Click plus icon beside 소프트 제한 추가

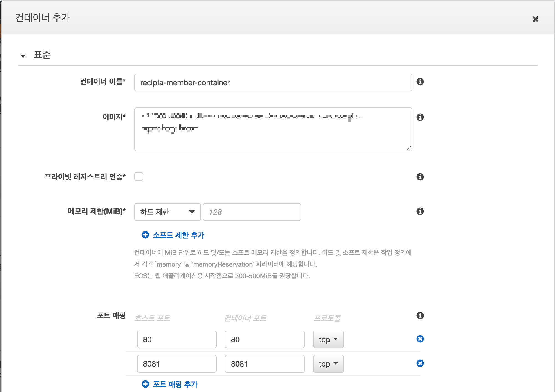click(145, 235)
